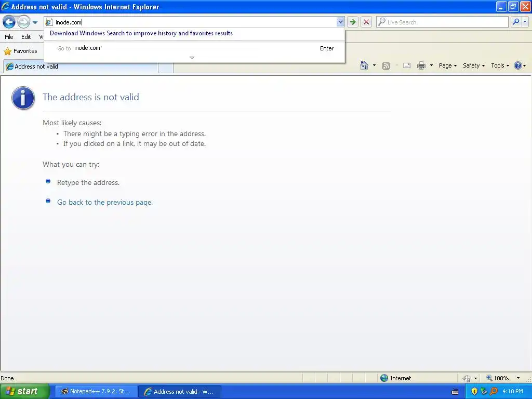This screenshot has width=532, height=399.
Task: Open the zoom level dropdown arrow
Action: [x=518, y=378]
